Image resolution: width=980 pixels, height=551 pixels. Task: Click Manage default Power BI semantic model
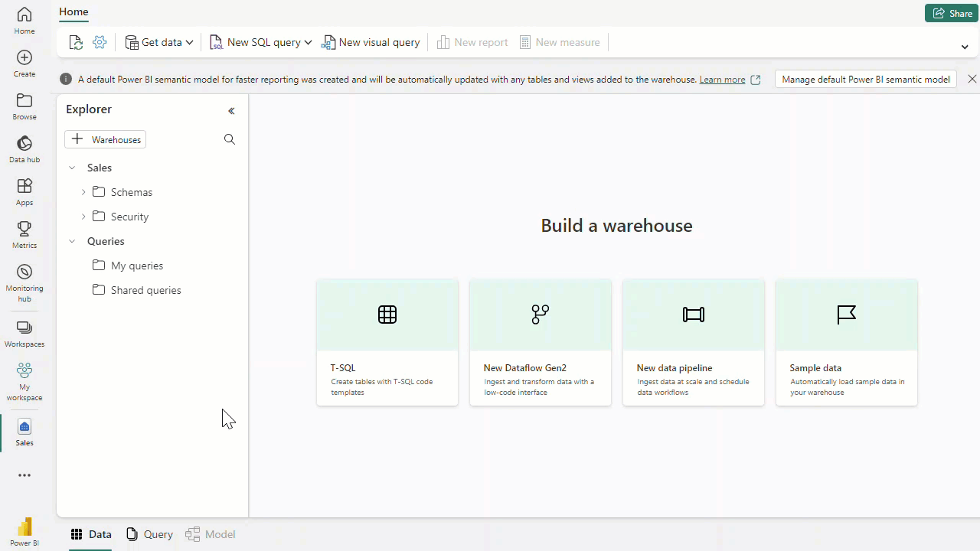(x=866, y=79)
